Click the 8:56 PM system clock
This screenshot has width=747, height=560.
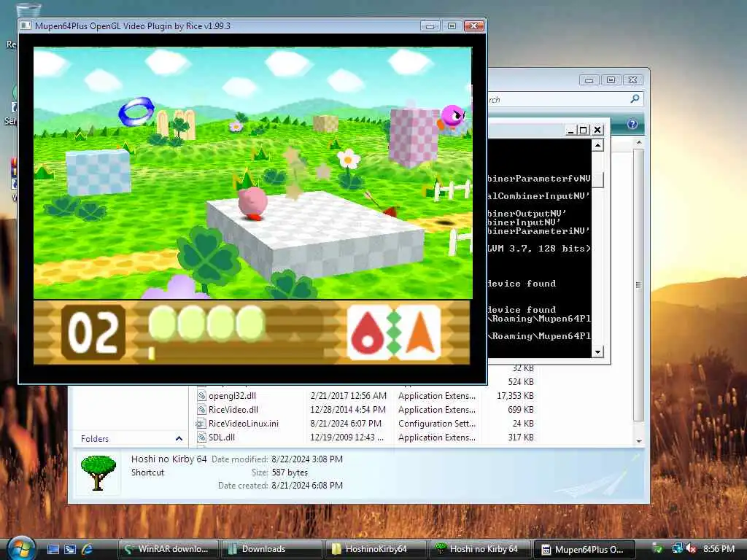[719, 549]
